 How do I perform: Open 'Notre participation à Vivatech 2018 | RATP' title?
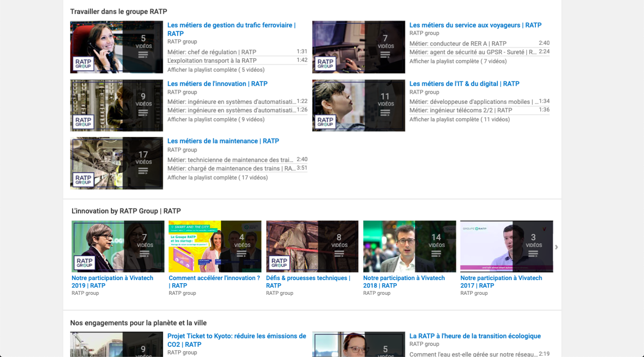click(x=404, y=282)
